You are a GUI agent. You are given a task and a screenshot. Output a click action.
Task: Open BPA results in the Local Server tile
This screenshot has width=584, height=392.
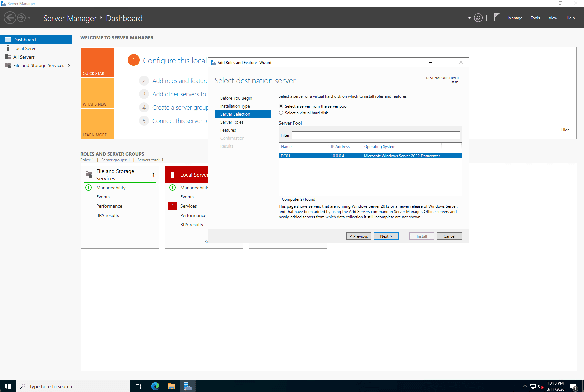pyautogui.click(x=192, y=225)
